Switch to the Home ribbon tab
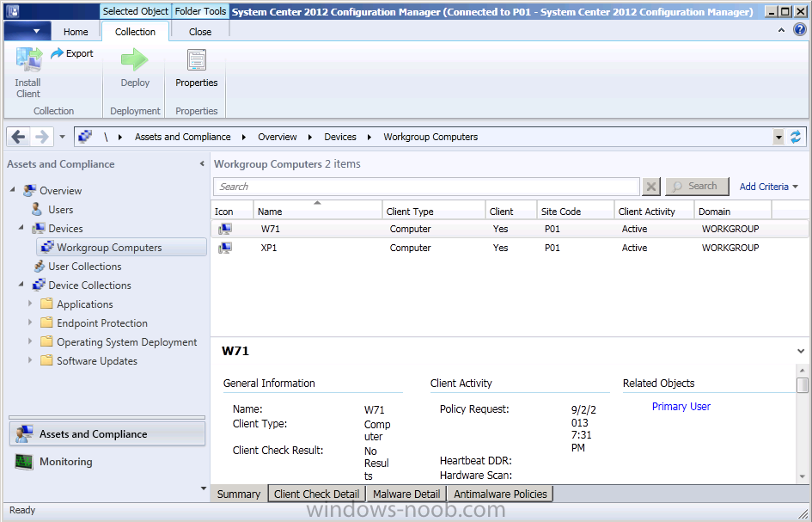 76,32
